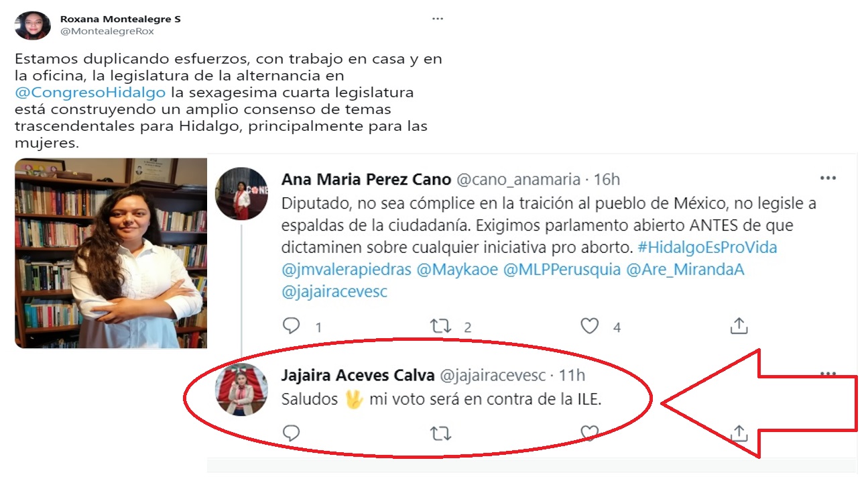Open Roxana Montealegre's profile avatar
Viewport: 868px width, 477px height.
click(x=32, y=25)
